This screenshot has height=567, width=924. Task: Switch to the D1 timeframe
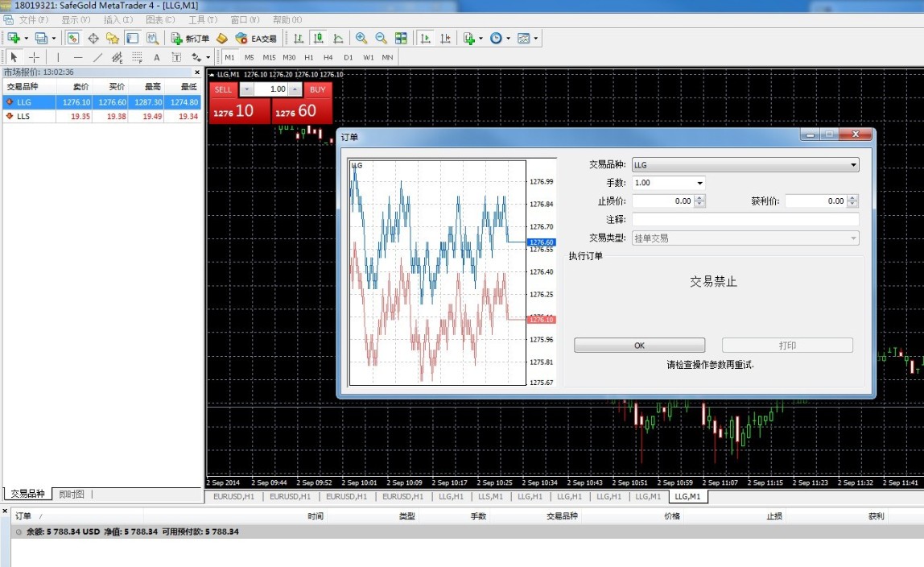pos(349,57)
